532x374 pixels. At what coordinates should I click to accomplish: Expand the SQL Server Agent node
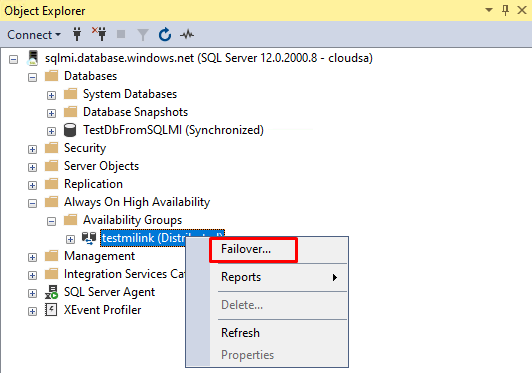pos(32,294)
